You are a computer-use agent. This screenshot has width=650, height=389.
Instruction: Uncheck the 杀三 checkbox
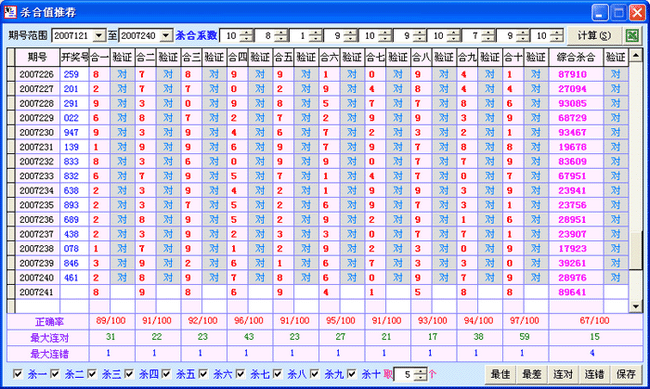[x=92, y=374]
